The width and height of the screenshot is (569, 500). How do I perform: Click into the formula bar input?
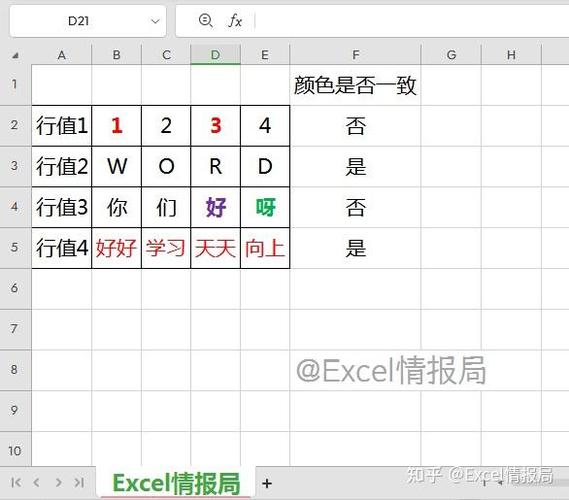coord(412,21)
